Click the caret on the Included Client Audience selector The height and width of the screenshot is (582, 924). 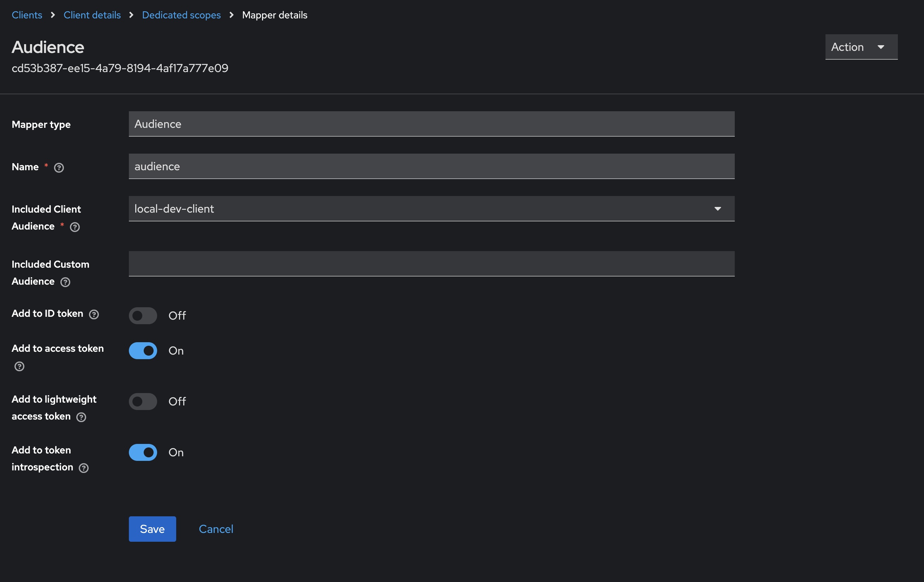click(718, 209)
